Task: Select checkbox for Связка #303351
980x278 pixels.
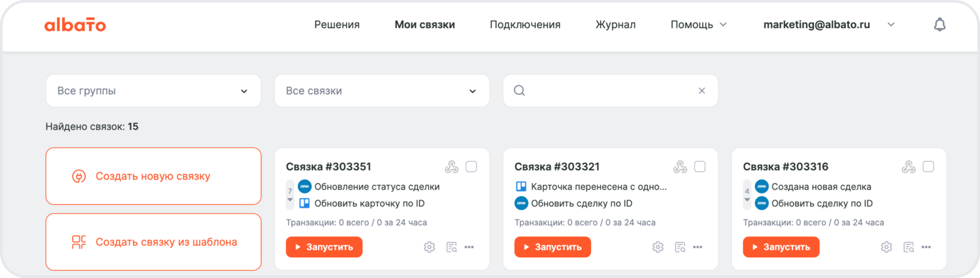Action: [471, 167]
